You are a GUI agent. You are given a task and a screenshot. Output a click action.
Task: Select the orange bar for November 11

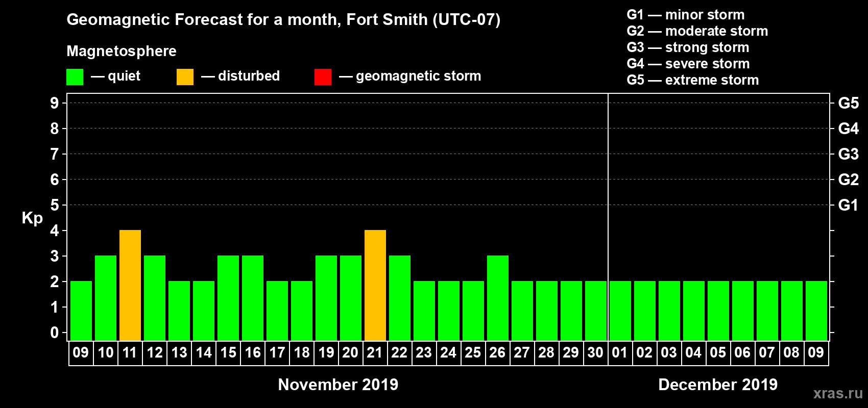coord(130,285)
